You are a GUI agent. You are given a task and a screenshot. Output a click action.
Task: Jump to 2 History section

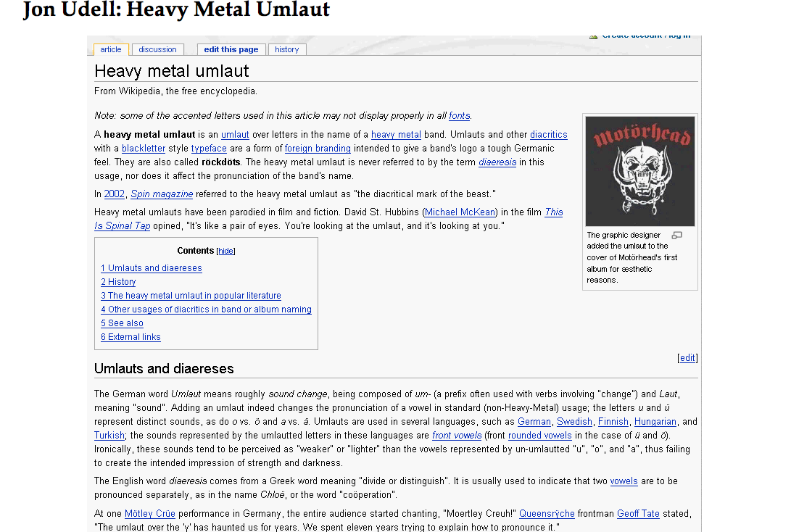(118, 282)
